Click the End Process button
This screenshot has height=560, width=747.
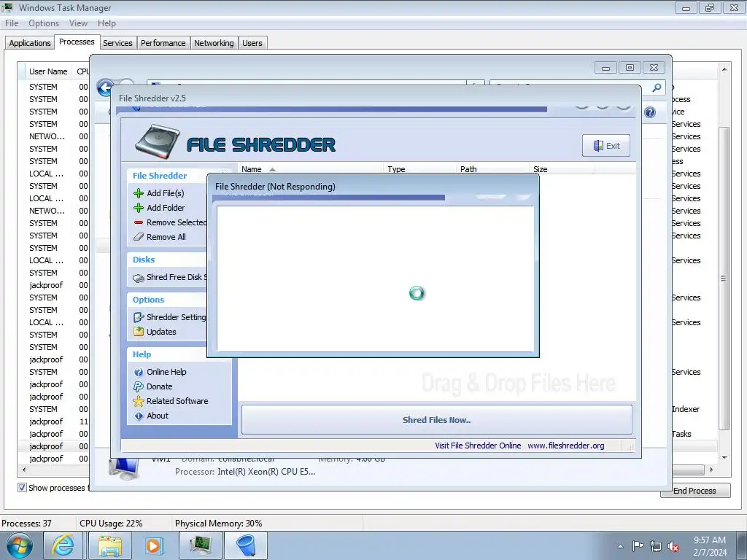(694, 491)
